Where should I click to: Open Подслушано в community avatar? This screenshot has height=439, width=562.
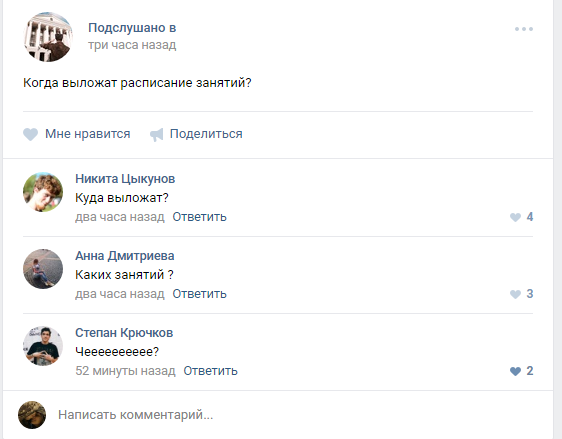click(48, 37)
